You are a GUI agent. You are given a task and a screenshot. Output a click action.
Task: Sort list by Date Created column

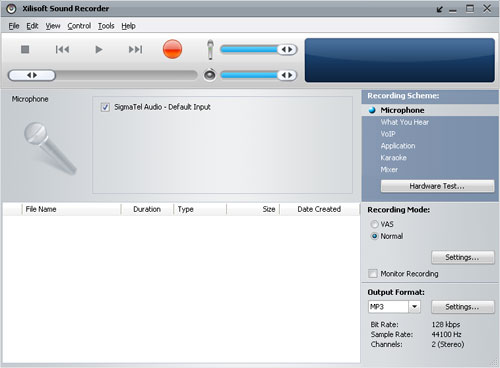click(319, 209)
